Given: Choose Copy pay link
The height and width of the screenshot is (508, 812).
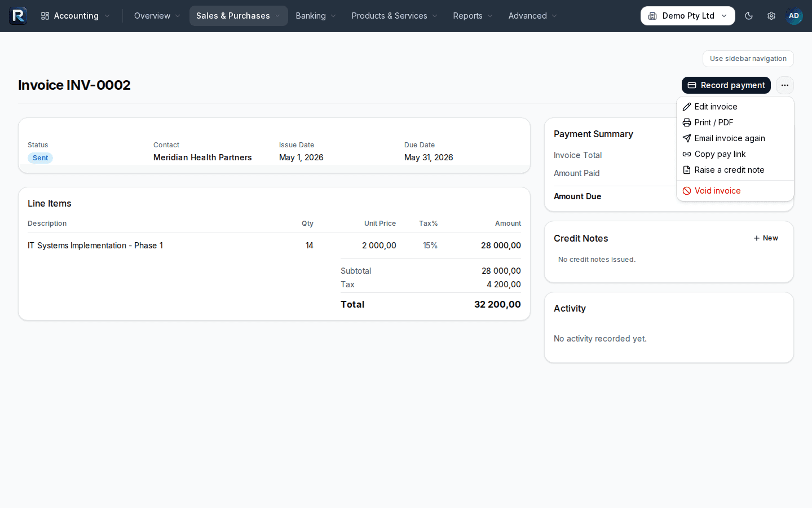Looking at the screenshot, I should (735, 154).
